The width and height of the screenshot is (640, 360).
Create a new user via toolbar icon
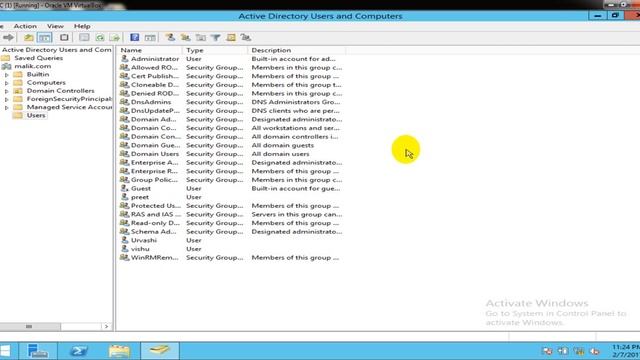tap(170, 38)
